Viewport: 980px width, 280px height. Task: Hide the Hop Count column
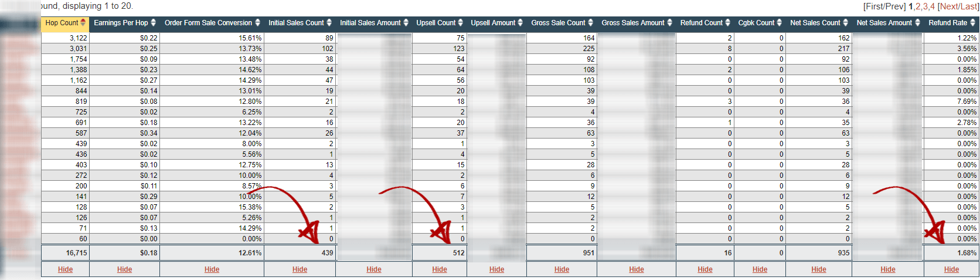[x=65, y=269]
